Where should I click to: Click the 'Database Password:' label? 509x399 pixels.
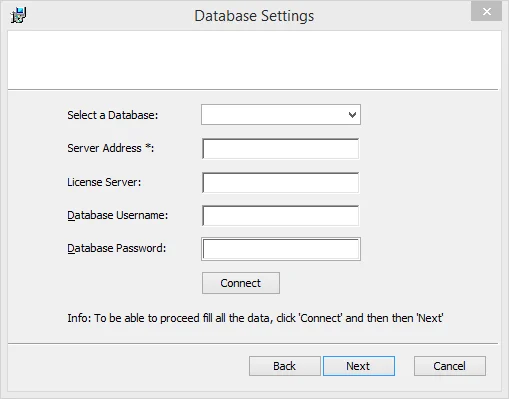pos(117,248)
